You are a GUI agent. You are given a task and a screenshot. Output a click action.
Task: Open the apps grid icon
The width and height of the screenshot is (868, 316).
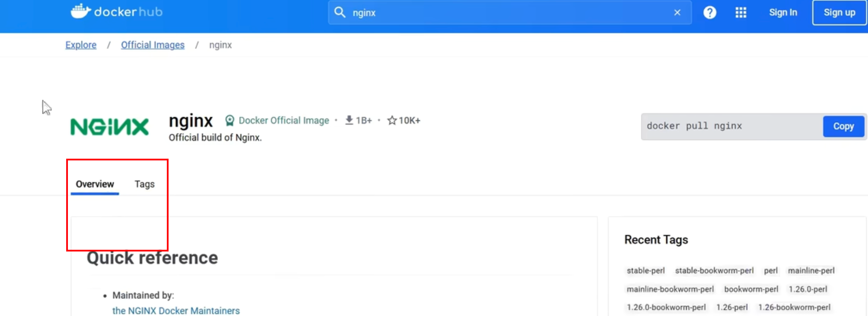pyautogui.click(x=741, y=13)
